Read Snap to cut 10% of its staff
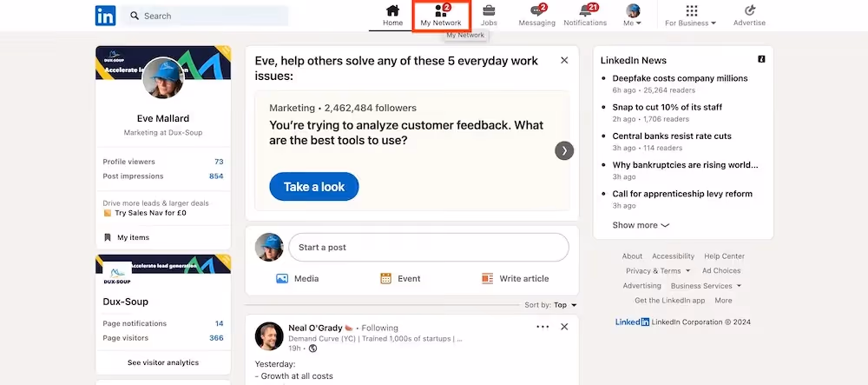The height and width of the screenshot is (385, 868). pos(667,108)
